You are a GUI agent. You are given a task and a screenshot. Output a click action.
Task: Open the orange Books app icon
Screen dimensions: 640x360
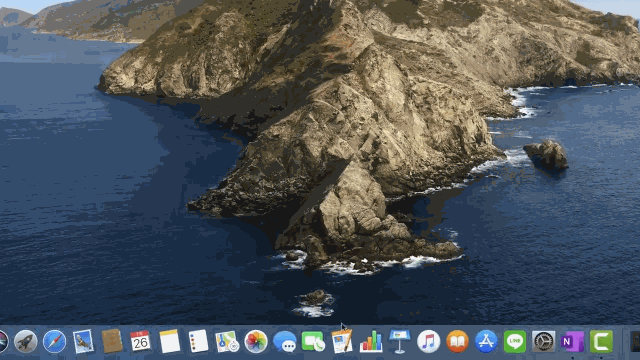pos(457,341)
